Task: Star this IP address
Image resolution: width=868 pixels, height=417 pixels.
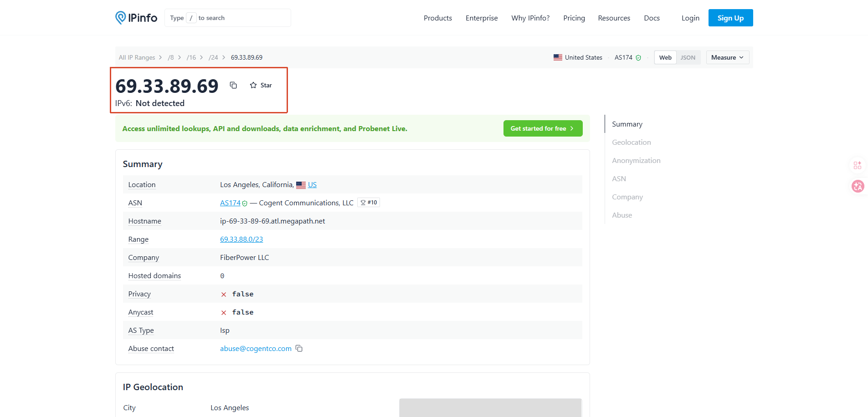Action: coord(261,85)
